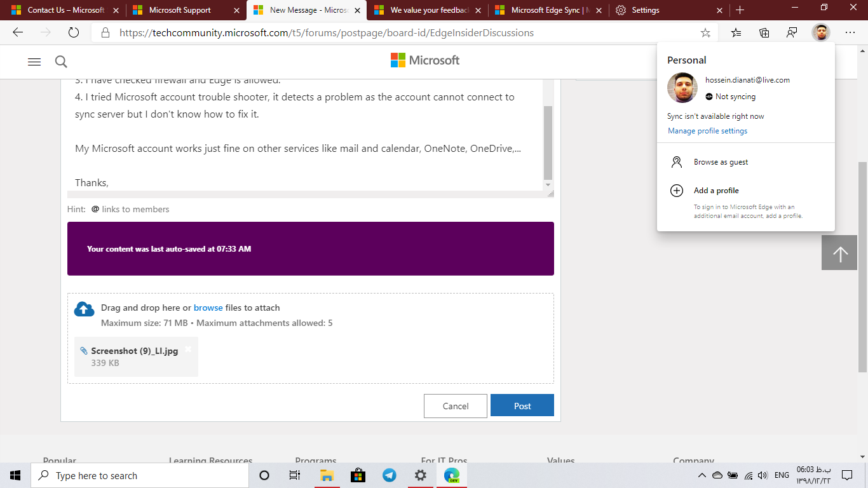Image resolution: width=868 pixels, height=488 pixels.
Task: Click the page vertical scrollbar thumb
Action: 862,267
